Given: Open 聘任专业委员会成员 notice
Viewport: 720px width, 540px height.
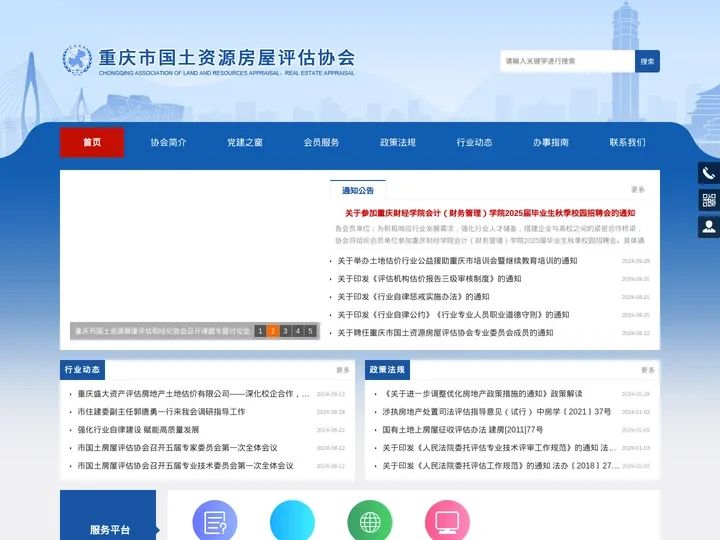Looking at the screenshot, I should (445, 333).
